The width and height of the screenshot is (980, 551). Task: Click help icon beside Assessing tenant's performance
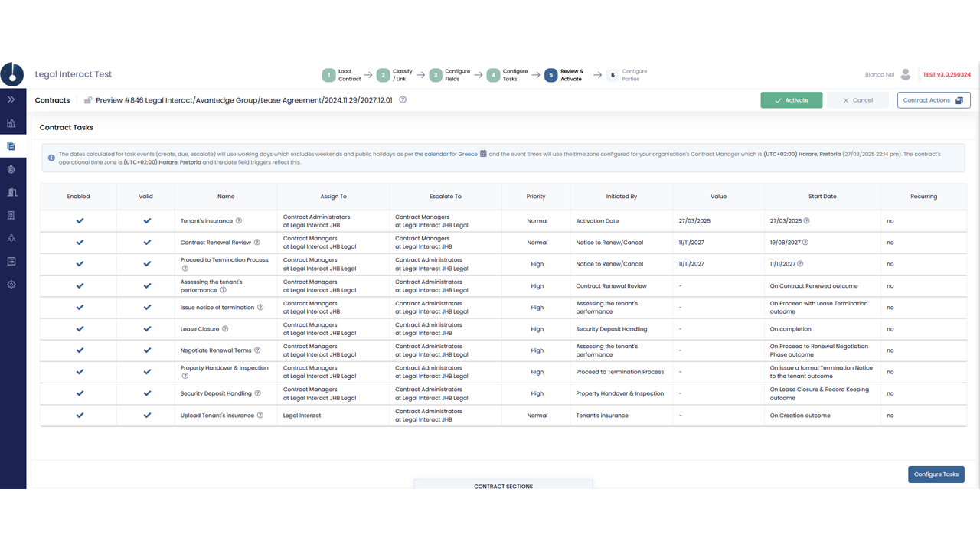pyautogui.click(x=224, y=290)
